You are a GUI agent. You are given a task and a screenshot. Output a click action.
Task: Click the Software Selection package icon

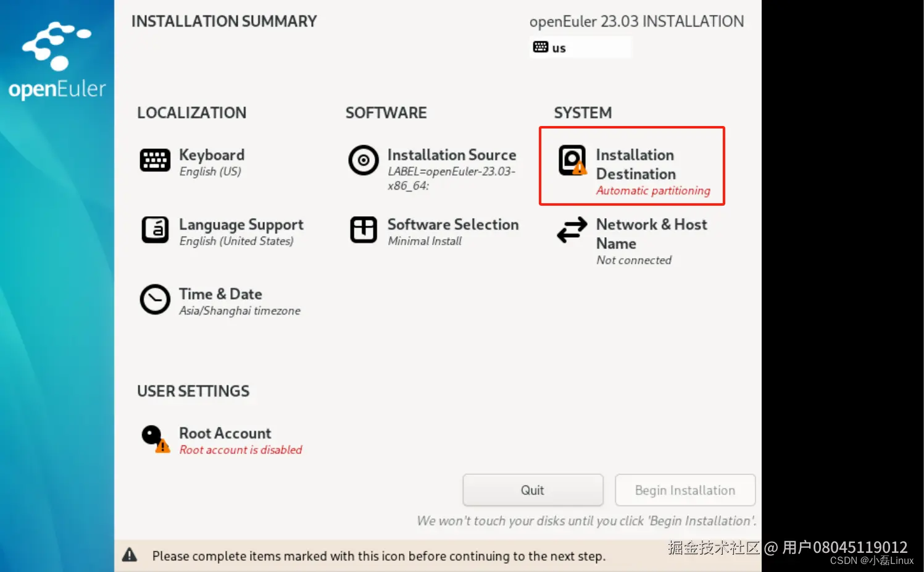pyautogui.click(x=364, y=230)
